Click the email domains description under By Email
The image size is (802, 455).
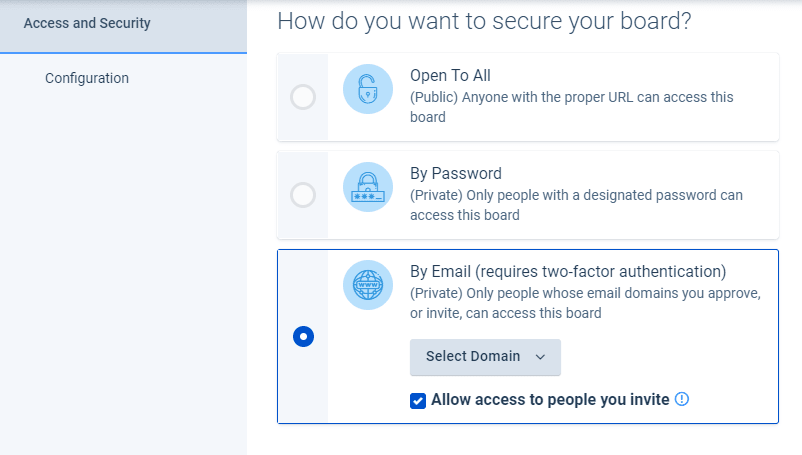(585, 302)
